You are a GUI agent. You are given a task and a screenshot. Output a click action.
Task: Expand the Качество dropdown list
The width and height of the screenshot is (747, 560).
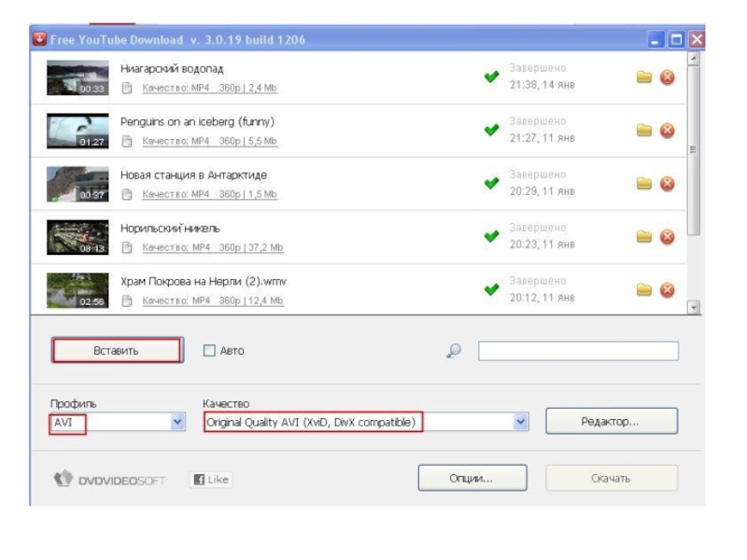[x=521, y=422]
